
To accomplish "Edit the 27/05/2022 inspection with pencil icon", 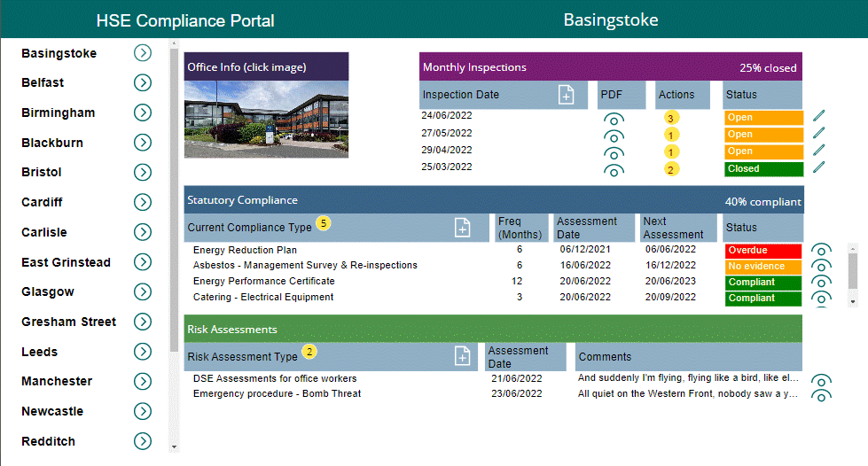I will 818,133.
